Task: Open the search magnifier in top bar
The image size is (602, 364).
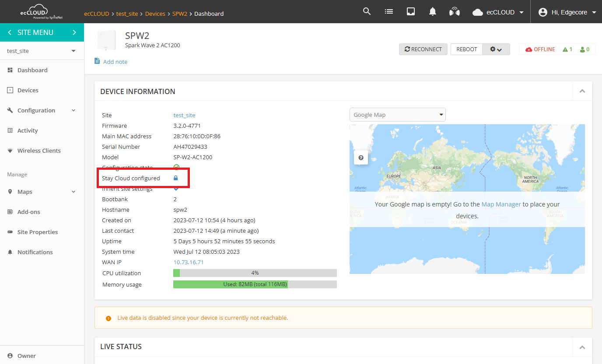Action: (x=367, y=11)
